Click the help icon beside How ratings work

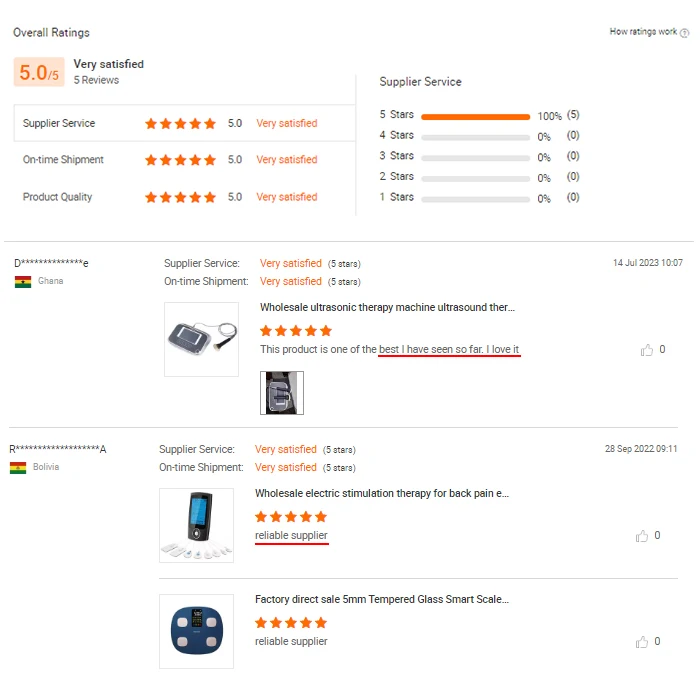coord(685,33)
